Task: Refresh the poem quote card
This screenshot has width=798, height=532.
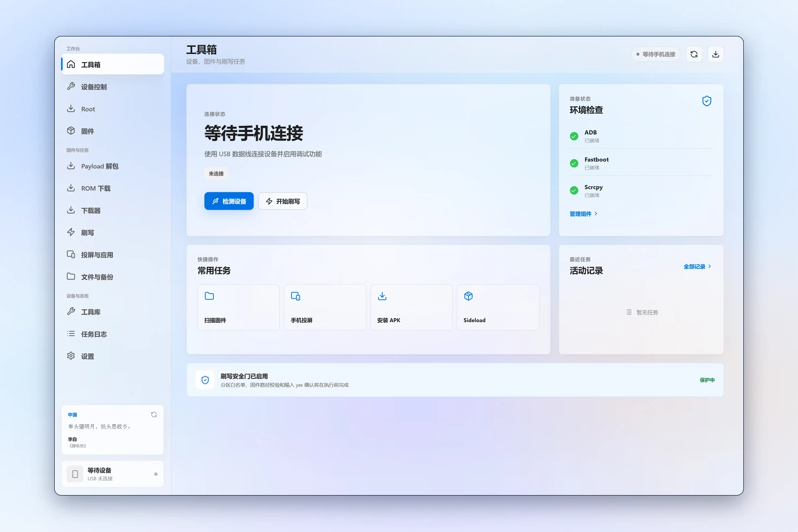Action: (x=154, y=415)
